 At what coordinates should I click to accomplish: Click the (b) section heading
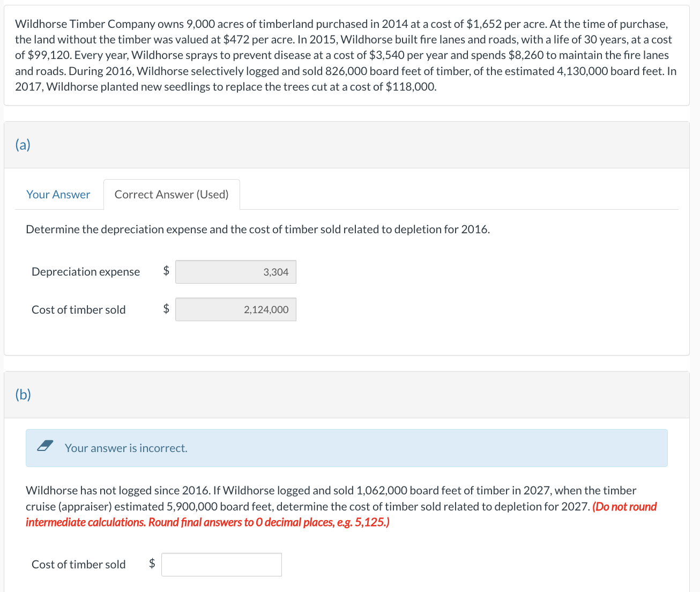[23, 395]
